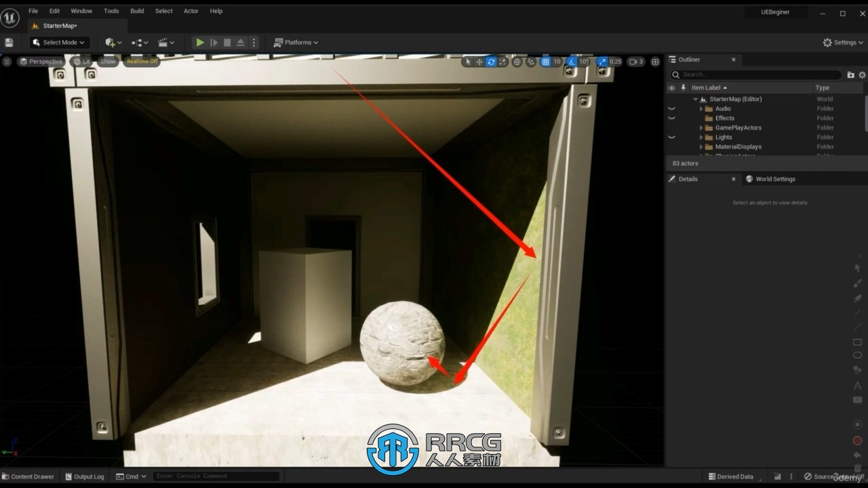Image resolution: width=868 pixels, height=488 pixels.
Task: Open scale snap value 0.25
Action: pos(615,62)
